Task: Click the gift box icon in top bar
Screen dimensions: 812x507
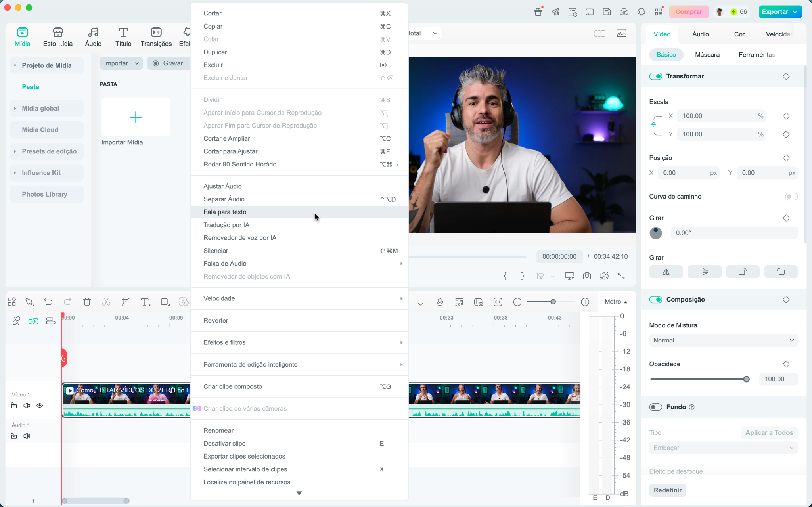Action: click(538, 12)
